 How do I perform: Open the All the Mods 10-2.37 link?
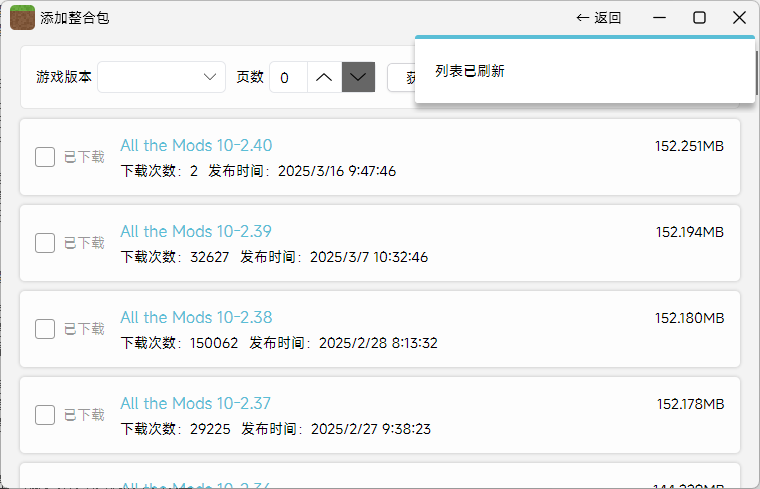click(195, 403)
